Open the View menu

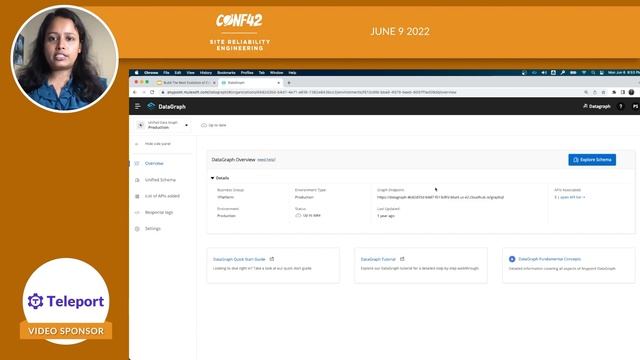190,73
